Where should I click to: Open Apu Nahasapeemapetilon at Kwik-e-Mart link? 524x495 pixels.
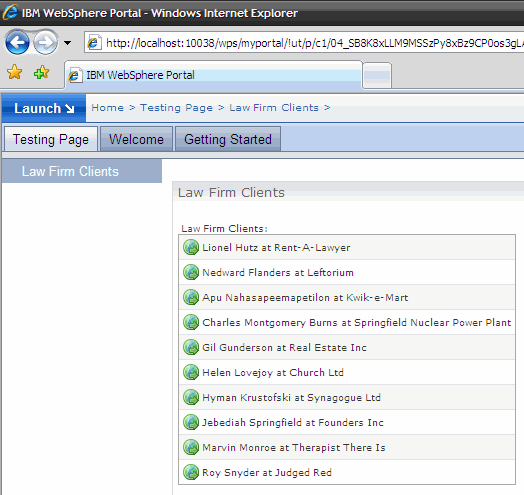click(x=305, y=297)
